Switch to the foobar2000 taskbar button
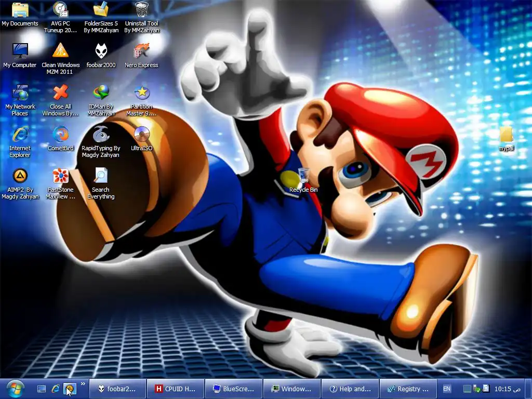532x399 pixels. (x=118, y=389)
